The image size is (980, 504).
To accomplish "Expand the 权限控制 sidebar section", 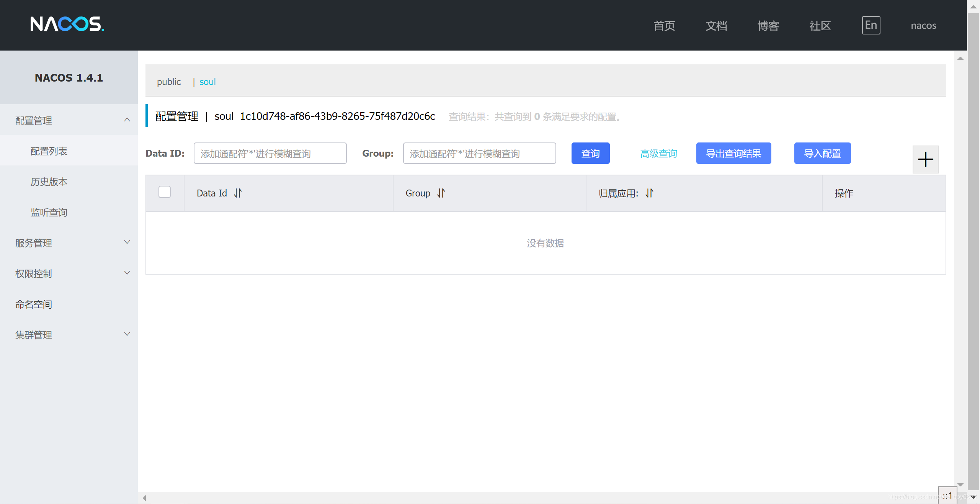I will point(127,273).
